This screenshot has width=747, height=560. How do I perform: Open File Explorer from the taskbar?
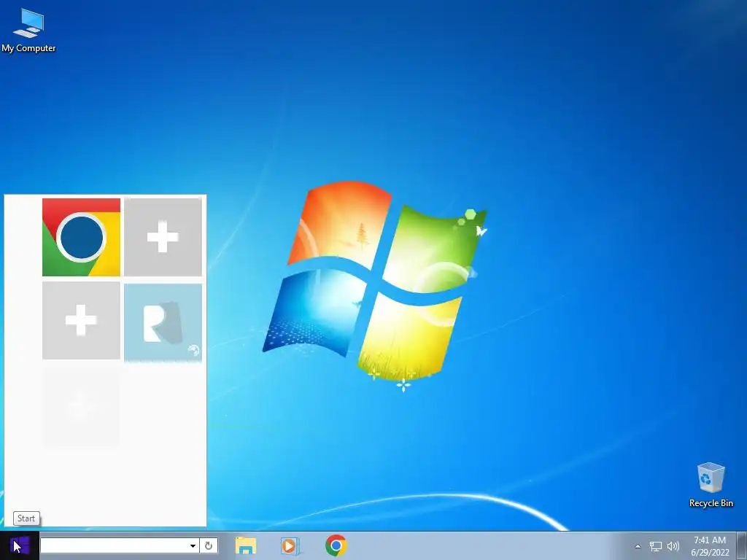click(246, 545)
